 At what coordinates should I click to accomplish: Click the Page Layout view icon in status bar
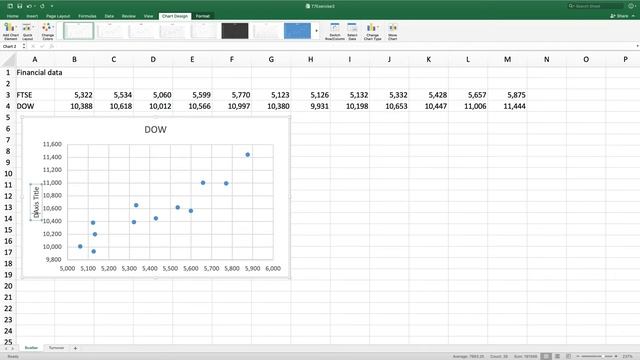click(x=558, y=356)
